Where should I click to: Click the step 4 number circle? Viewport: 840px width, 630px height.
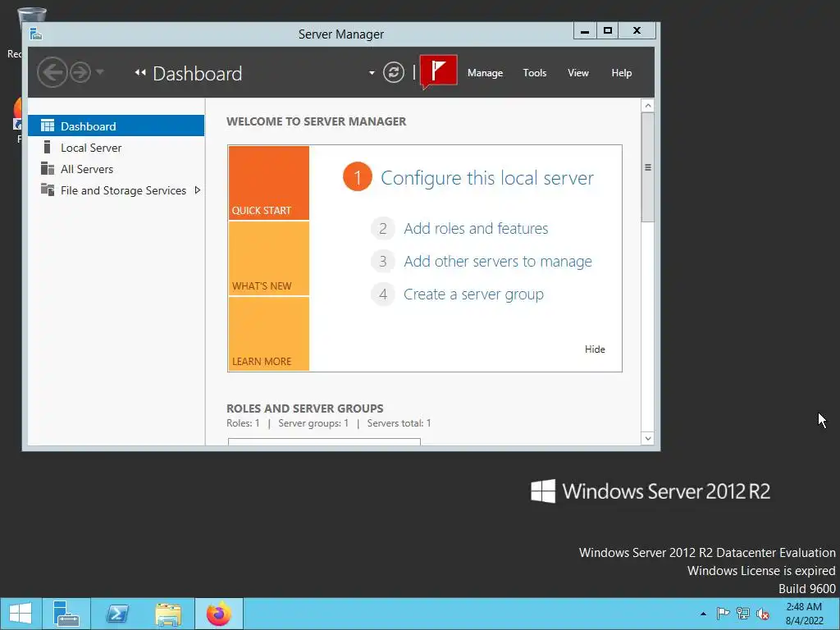point(383,294)
